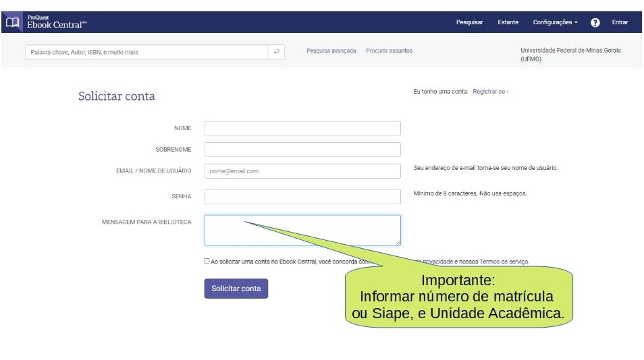Click into the Senha password field
This screenshot has height=360, width=644.
[x=302, y=196]
